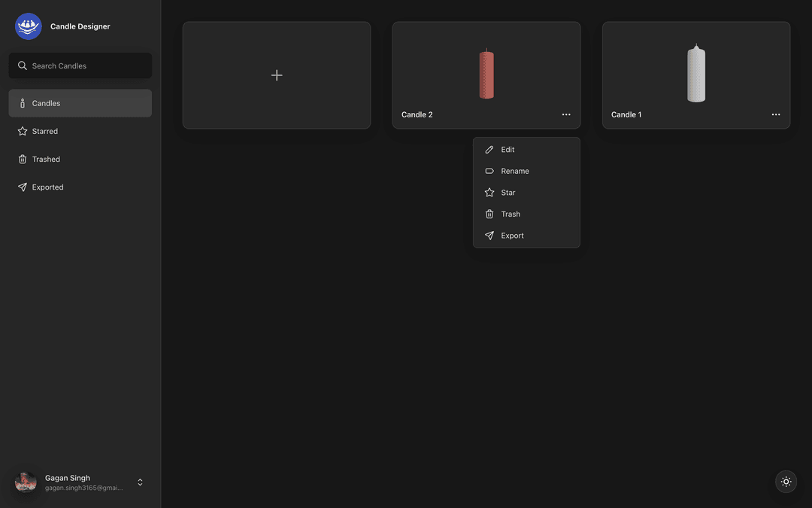The height and width of the screenshot is (508, 812).
Task: Click the Candle 1 name label
Action: click(626, 114)
